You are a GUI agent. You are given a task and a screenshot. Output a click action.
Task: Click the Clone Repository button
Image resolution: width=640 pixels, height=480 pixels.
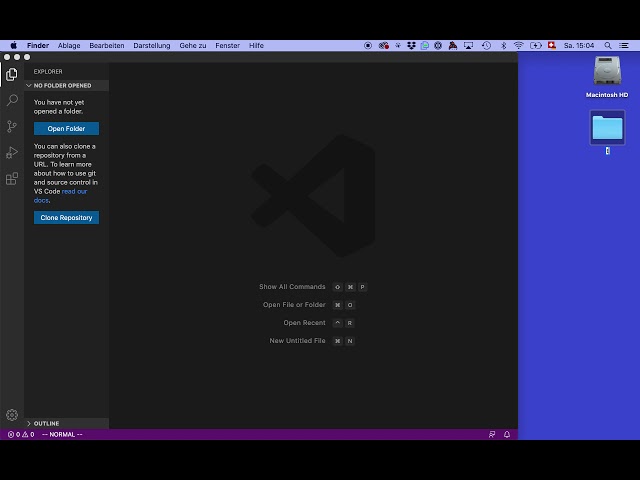66,218
